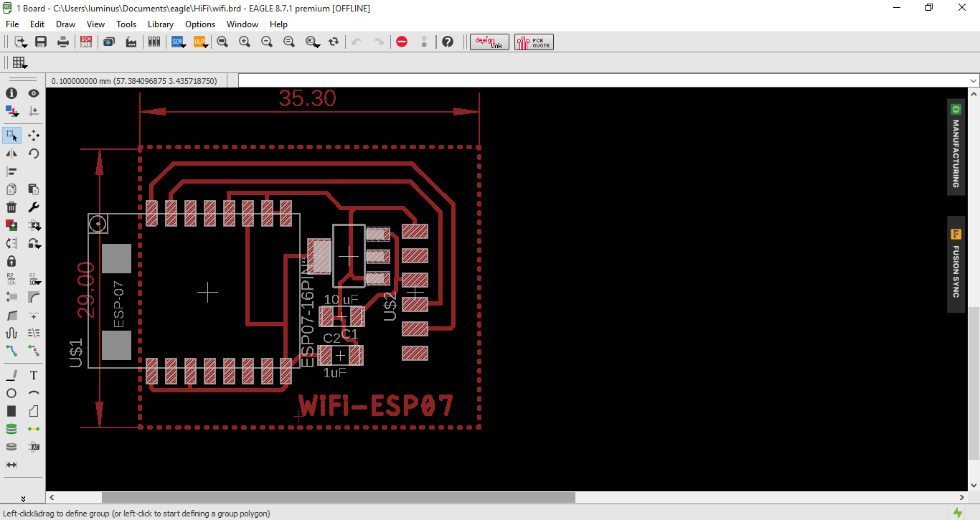Click the WiFi-ESP07 text on board
This screenshot has width=980, height=520.
point(376,406)
